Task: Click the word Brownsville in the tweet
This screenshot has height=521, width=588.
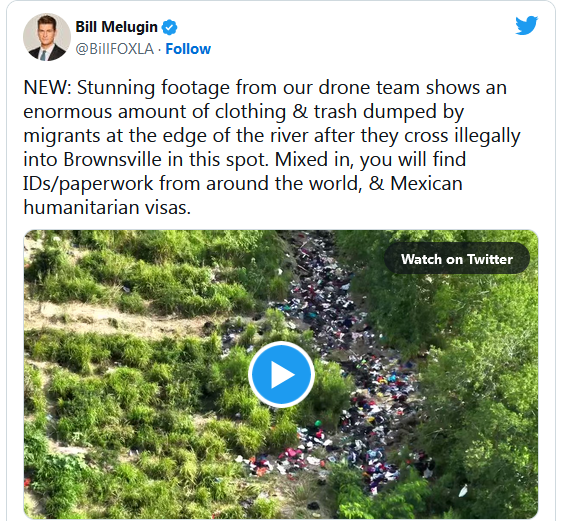Action: 113,159
